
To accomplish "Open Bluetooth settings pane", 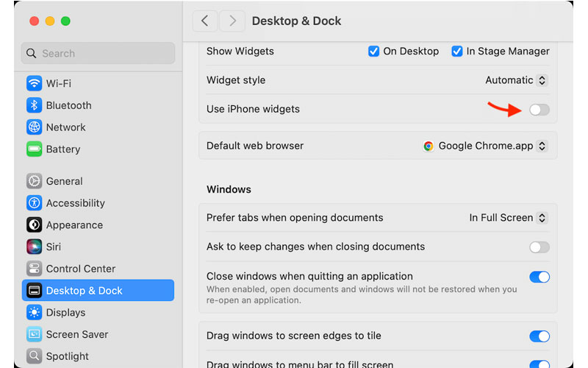I will click(x=98, y=105).
